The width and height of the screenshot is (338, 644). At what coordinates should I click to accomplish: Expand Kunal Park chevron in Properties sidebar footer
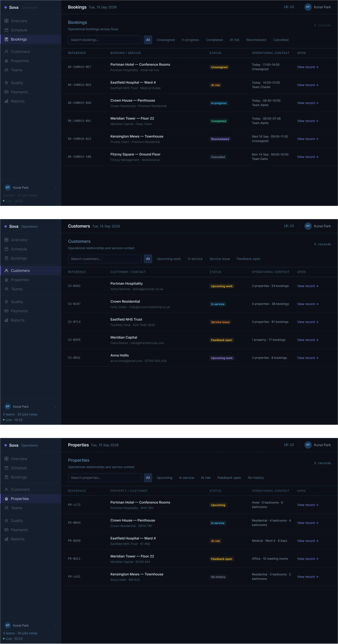(55, 626)
